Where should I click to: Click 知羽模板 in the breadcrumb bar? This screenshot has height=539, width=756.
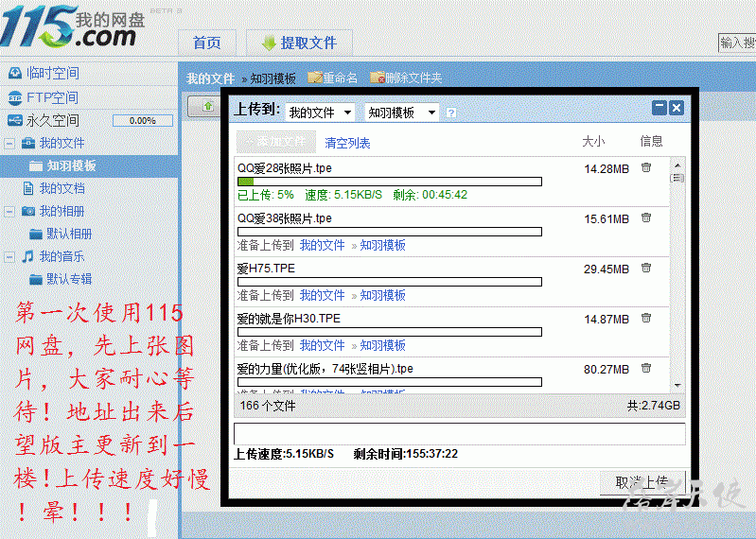(273, 78)
